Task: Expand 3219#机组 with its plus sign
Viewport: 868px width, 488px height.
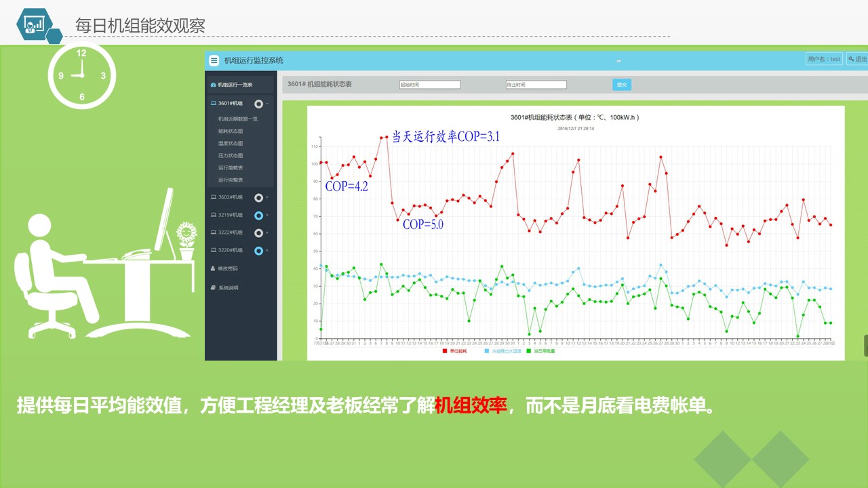Action: [x=267, y=216]
